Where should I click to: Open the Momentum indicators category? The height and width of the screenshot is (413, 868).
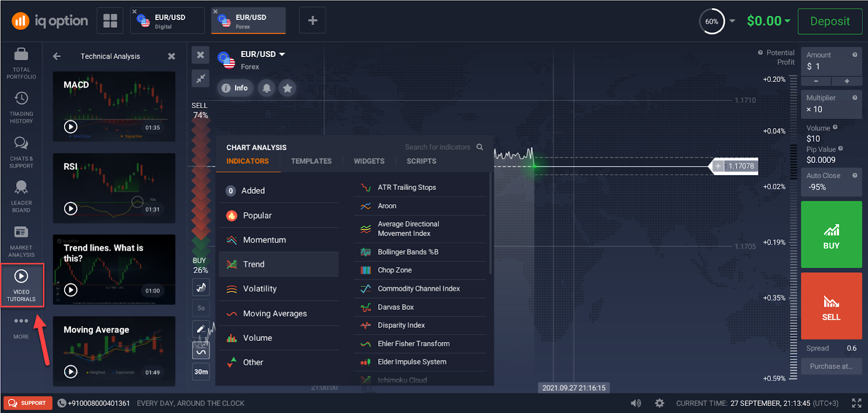tap(279, 240)
